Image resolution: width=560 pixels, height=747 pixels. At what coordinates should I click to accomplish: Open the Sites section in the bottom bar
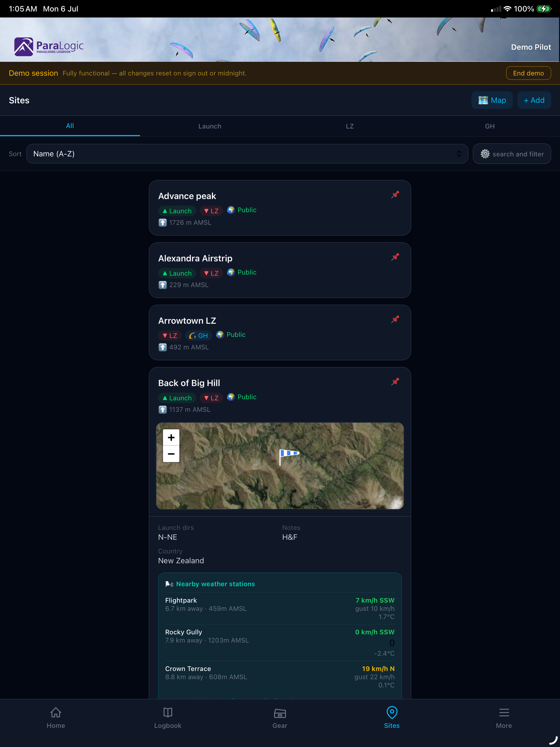coord(392,718)
